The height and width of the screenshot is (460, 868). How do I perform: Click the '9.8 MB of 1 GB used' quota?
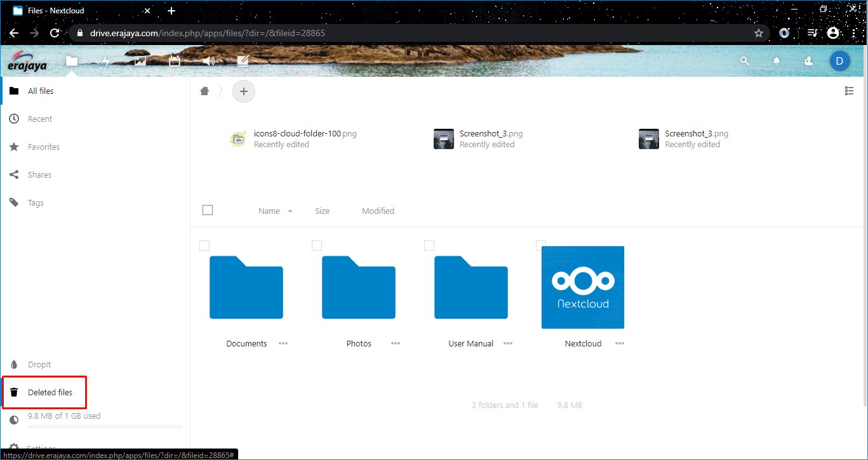pos(64,416)
